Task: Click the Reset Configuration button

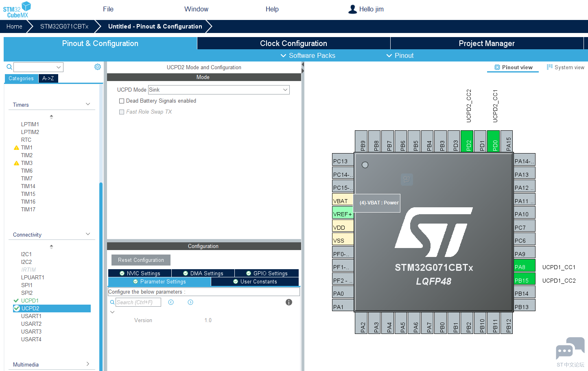Action: point(141,260)
